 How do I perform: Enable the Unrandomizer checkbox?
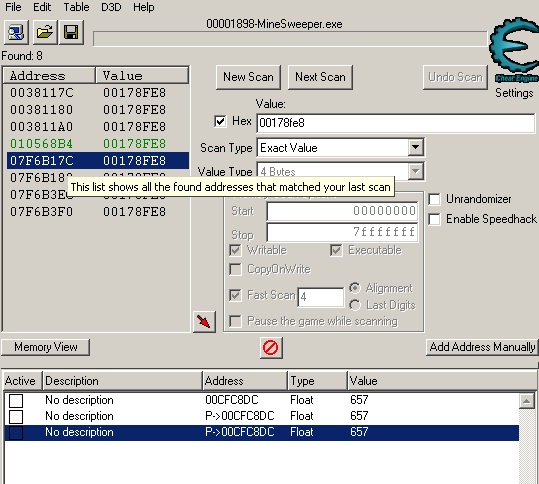point(434,199)
